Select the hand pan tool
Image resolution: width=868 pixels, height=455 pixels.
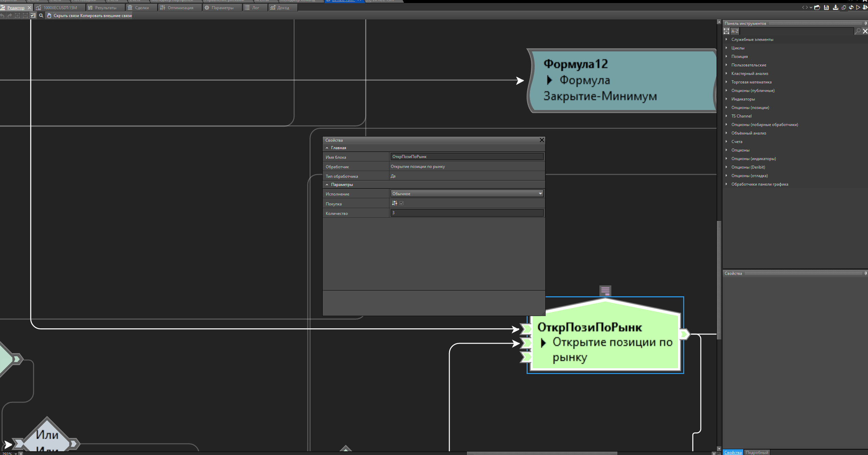click(49, 15)
